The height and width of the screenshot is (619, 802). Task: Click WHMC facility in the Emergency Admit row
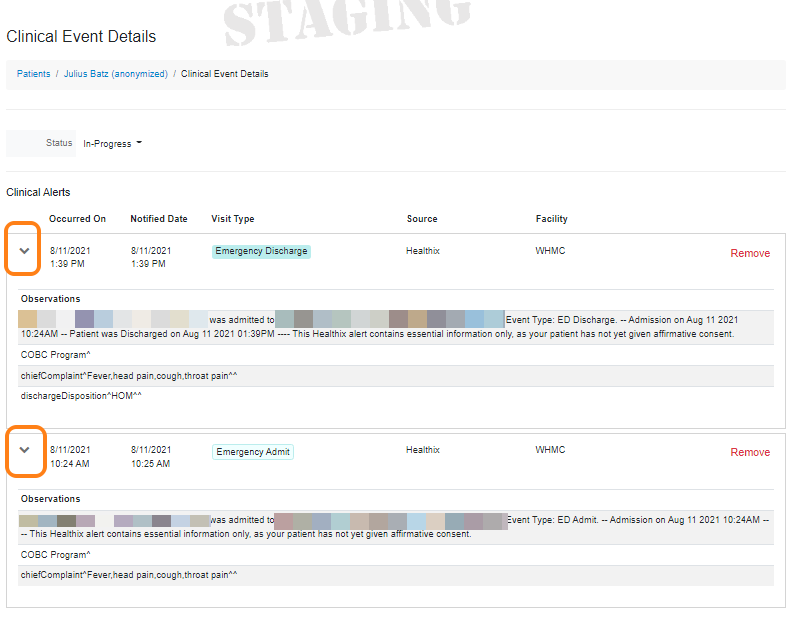550,450
